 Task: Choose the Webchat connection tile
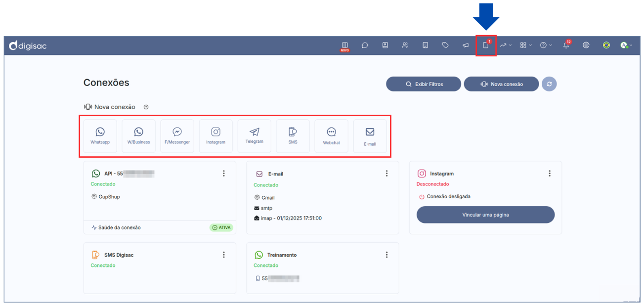point(331,136)
